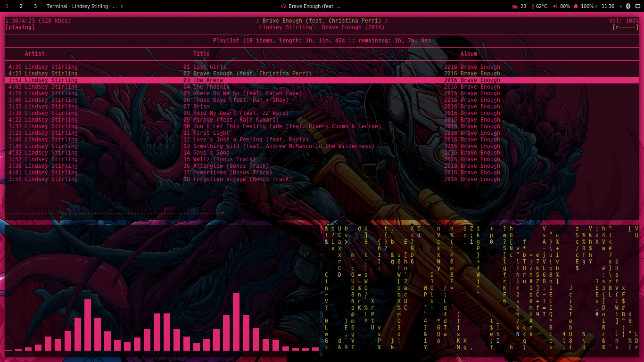The height and width of the screenshot is (362, 644).
Task: Select track 11 First Light
Action: 322,133
